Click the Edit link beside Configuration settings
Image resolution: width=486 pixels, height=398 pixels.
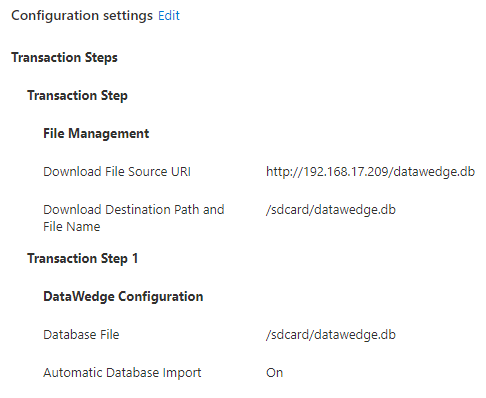click(x=169, y=16)
